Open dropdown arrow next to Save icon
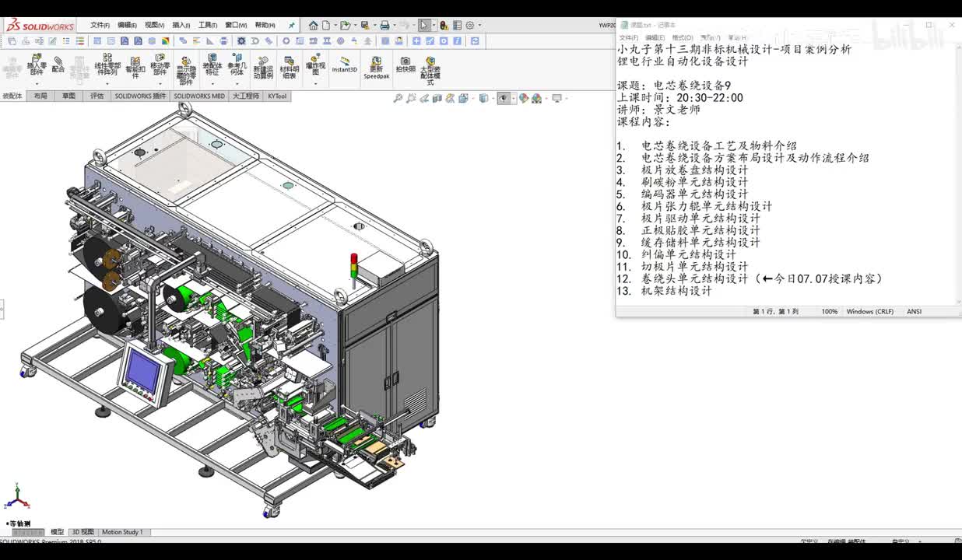This screenshot has width=962, height=560. click(375, 26)
